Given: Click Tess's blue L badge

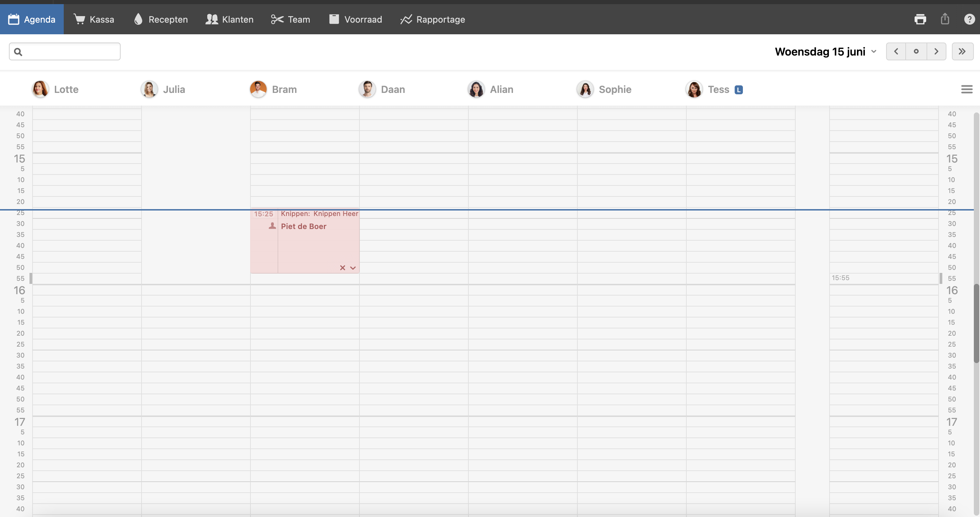Looking at the screenshot, I should pos(738,90).
